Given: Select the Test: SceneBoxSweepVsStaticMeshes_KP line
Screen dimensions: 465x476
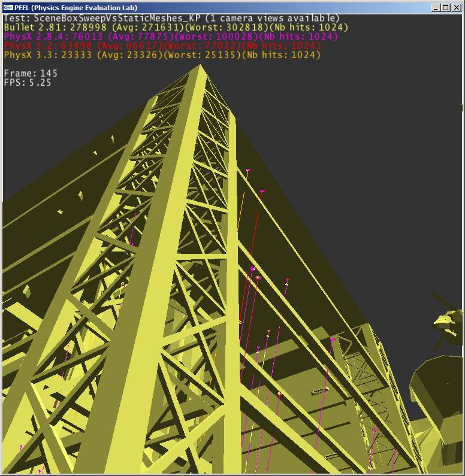Looking at the screenshot, I should [171, 19].
